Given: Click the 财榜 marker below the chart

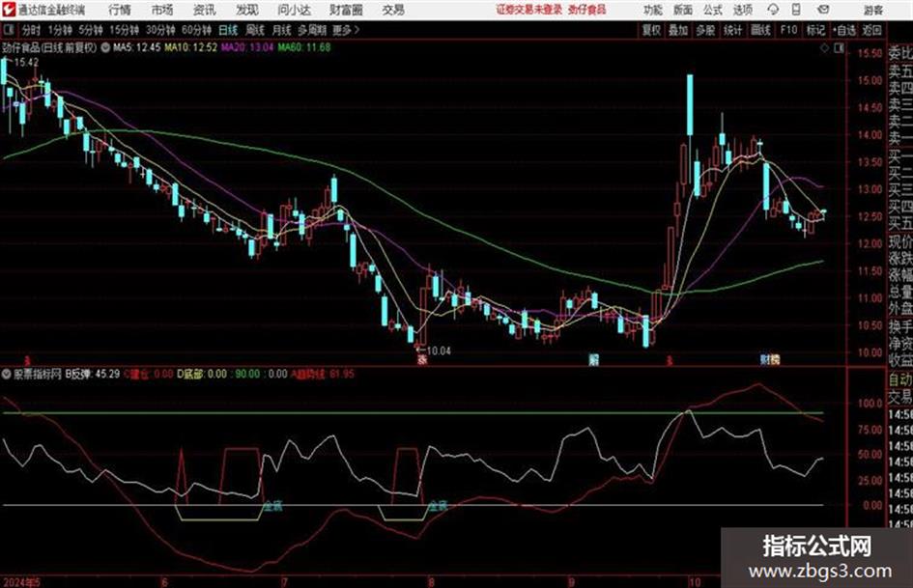Looking at the screenshot, I should coord(770,359).
